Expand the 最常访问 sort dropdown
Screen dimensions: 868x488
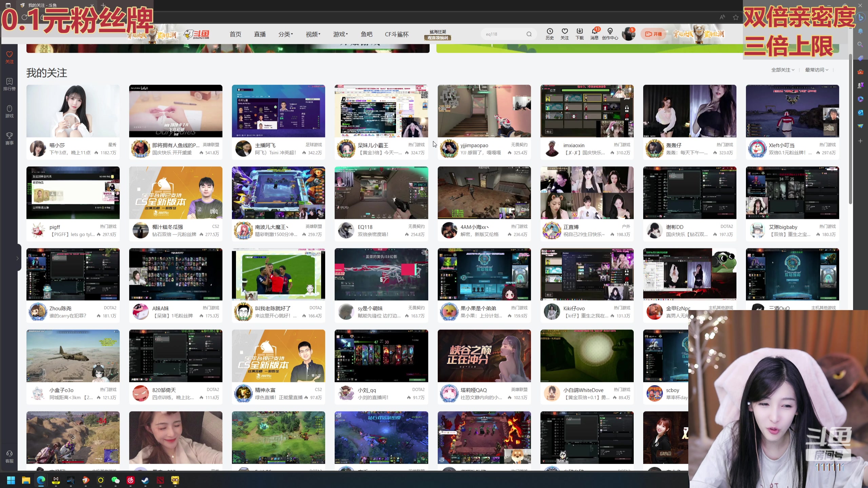[x=816, y=70]
